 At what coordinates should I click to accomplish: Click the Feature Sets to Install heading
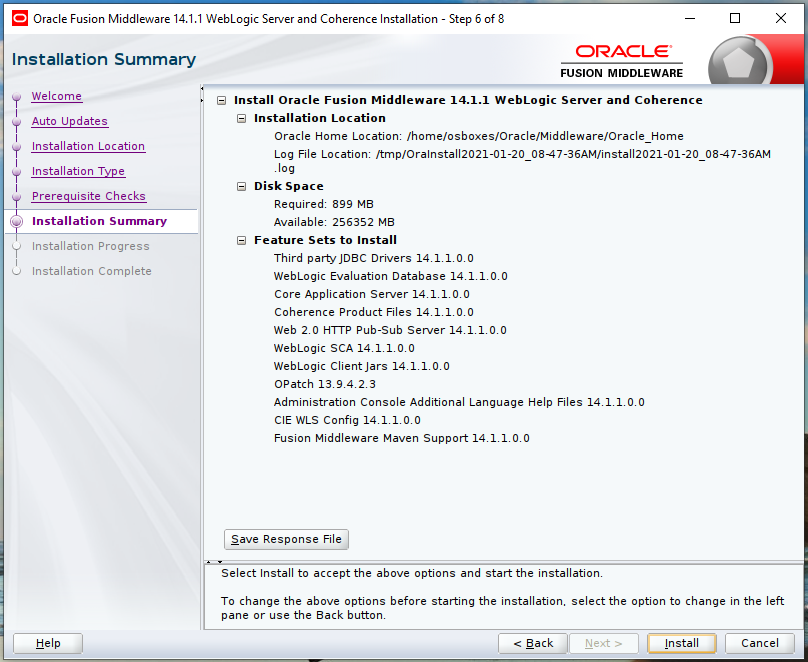click(x=325, y=241)
